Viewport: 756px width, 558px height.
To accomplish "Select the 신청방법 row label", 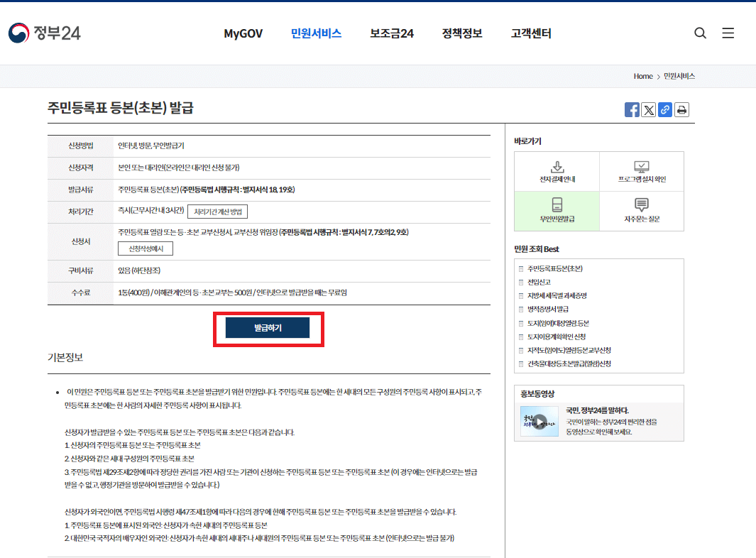I will coord(80,146).
